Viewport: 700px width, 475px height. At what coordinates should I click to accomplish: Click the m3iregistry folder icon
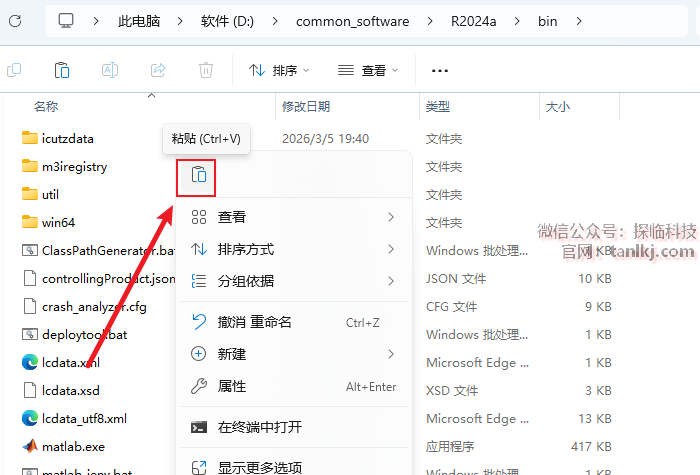coord(30,166)
